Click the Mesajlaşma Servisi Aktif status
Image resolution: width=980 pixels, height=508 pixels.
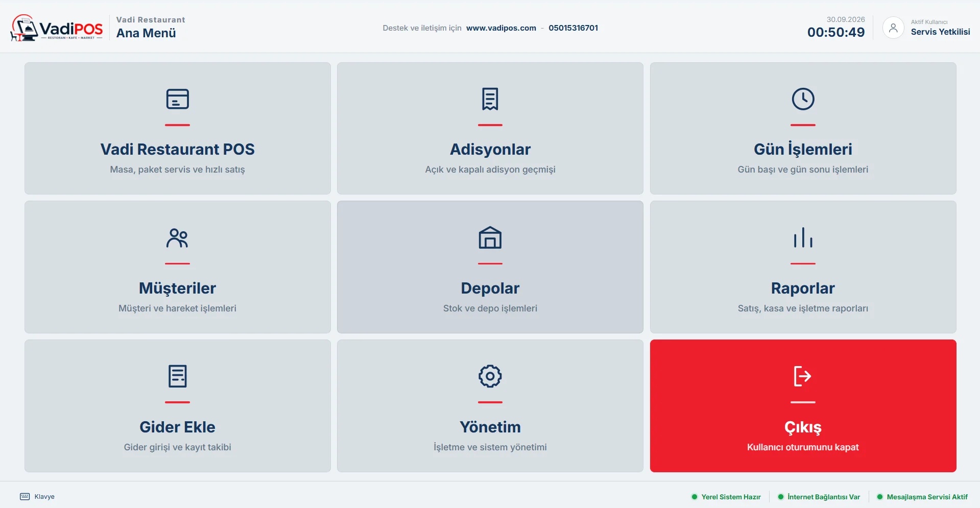(922, 497)
